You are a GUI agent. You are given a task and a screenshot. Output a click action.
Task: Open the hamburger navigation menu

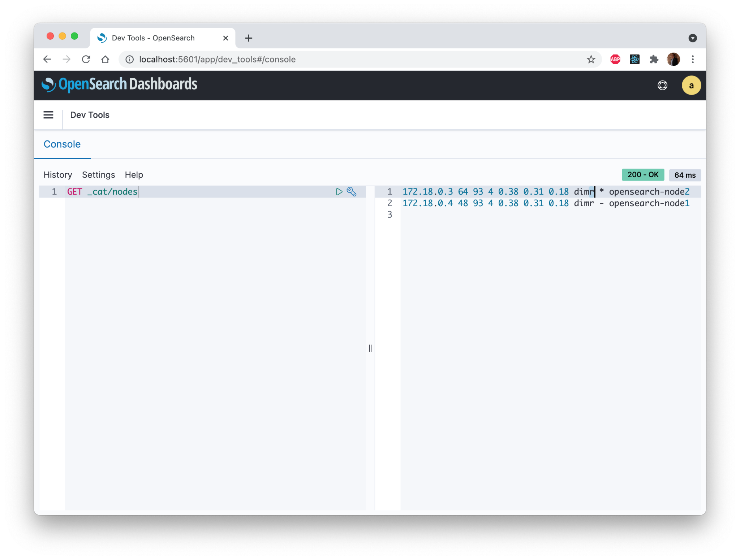48,115
